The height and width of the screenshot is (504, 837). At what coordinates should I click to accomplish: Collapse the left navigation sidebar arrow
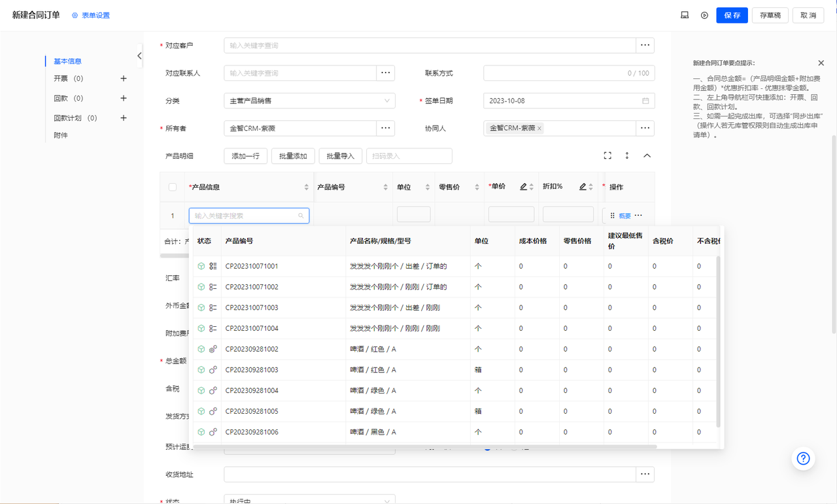(x=139, y=56)
